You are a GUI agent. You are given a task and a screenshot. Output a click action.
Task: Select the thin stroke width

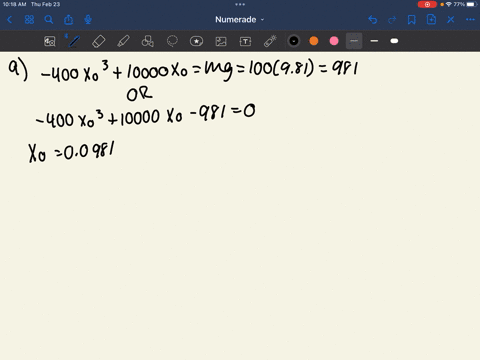[x=354, y=41]
